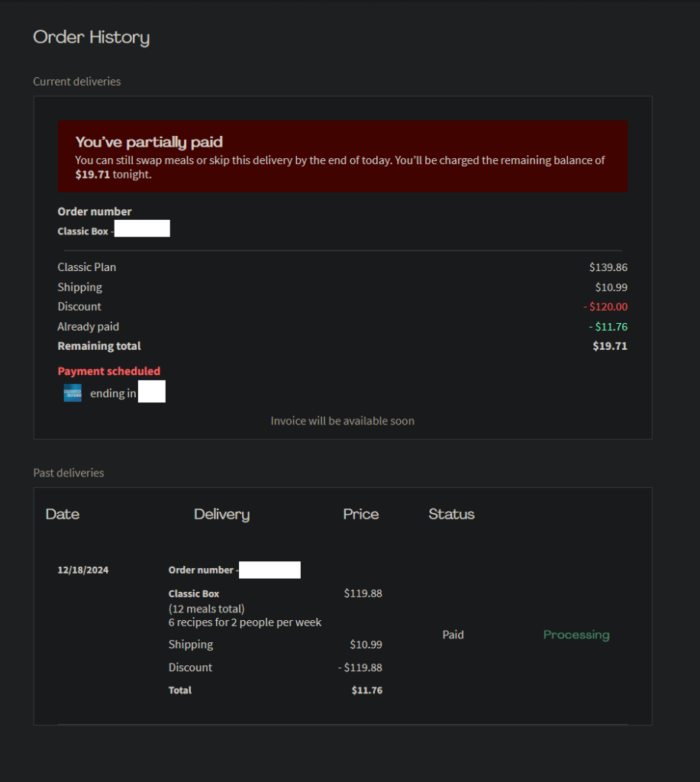The width and height of the screenshot is (700, 782).
Task: Open the Invoice will be available soon notice
Action: click(342, 421)
